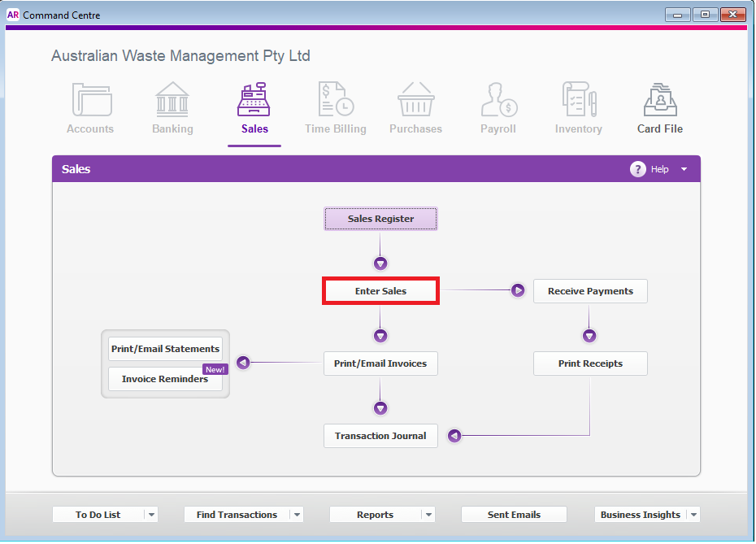Viewport: 756px width, 544px height.
Task: Click the Invoice Reminders button
Action: pyautogui.click(x=165, y=379)
